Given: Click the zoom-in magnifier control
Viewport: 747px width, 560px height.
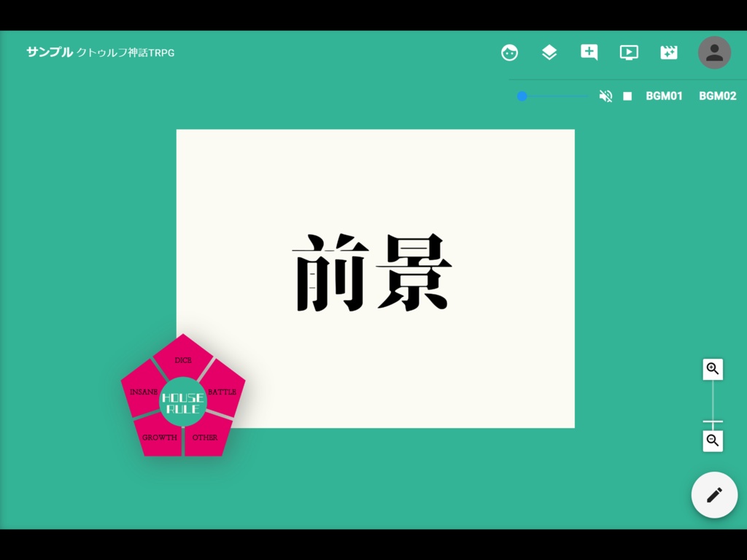Looking at the screenshot, I should 713,369.
